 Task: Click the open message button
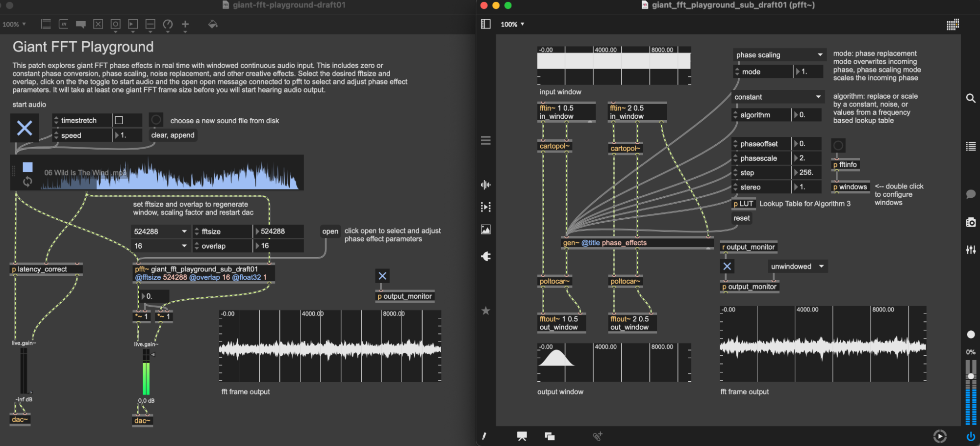330,231
